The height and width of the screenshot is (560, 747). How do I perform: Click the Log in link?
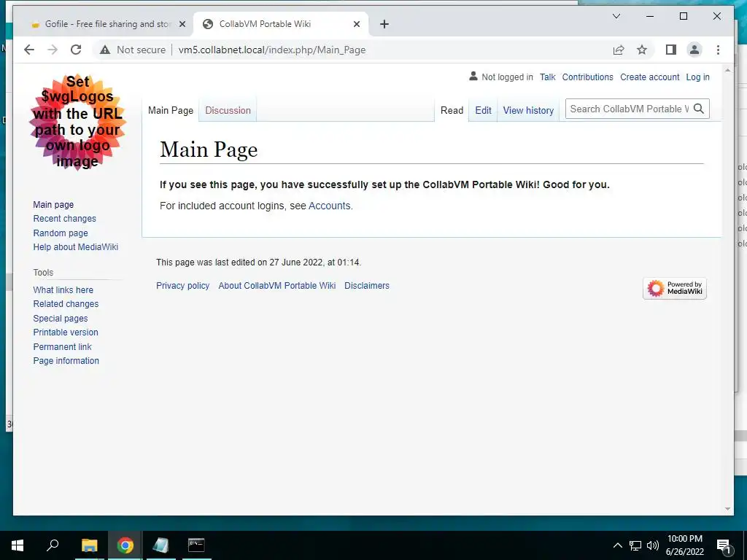[697, 77]
